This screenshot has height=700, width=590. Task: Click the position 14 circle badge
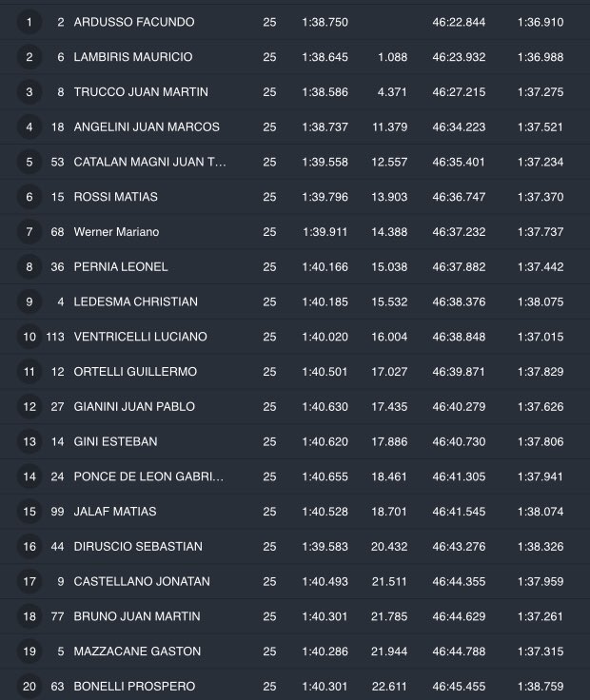click(29, 476)
